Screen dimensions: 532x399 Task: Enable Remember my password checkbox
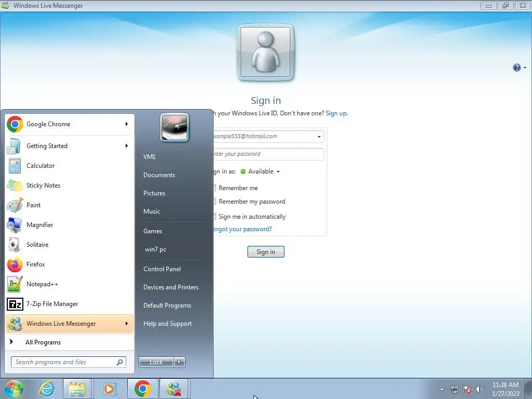tap(215, 202)
